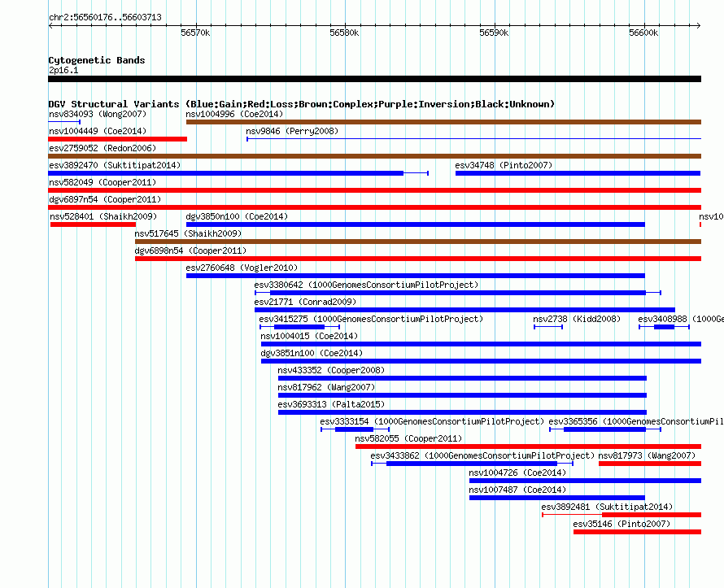This screenshot has height=588, width=724.
Task: Click the 56570k ruler tick label
Action: (195, 33)
